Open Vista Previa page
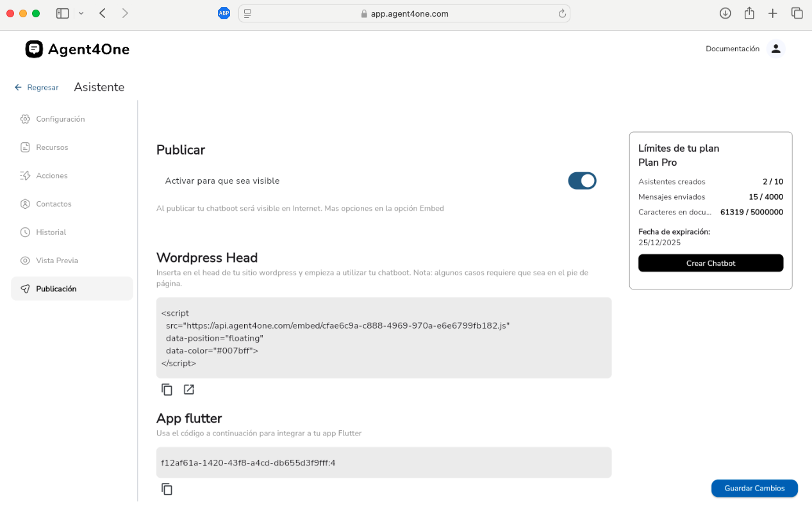 [x=57, y=261]
